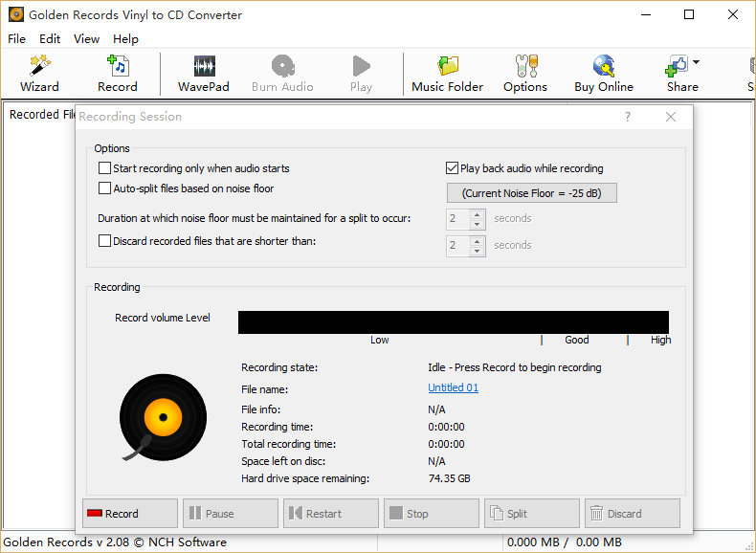Open the File menu
The width and height of the screenshot is (756, 553).
click(16, 39)
